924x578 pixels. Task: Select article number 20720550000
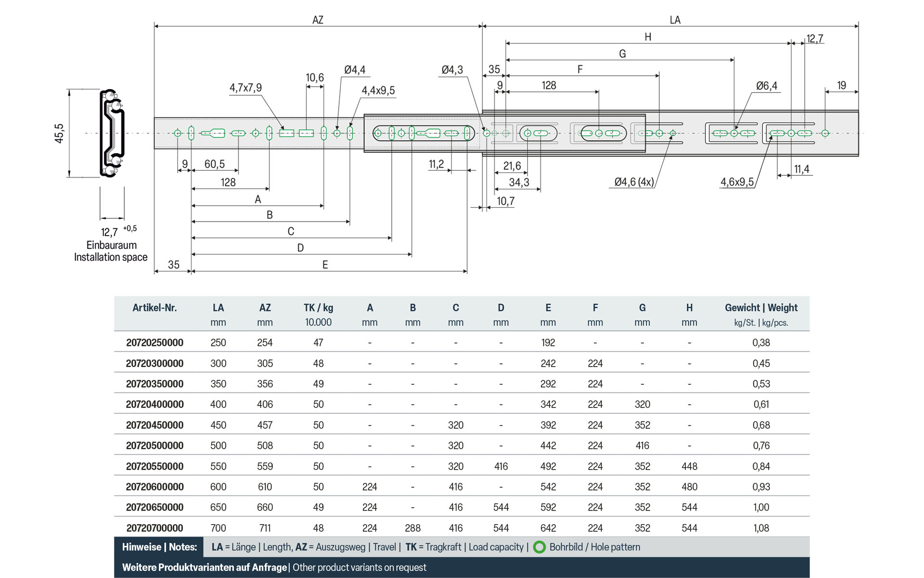(154, 466)
